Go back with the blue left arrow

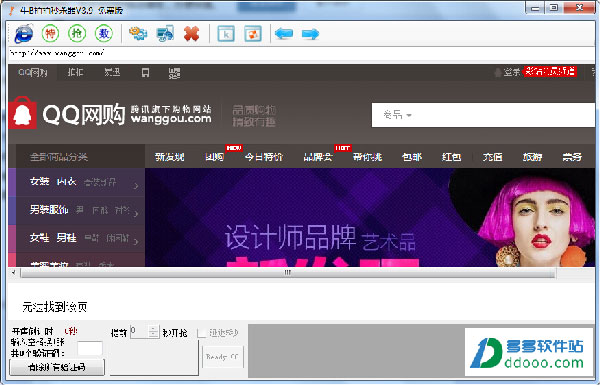click(x=284, y=34)
